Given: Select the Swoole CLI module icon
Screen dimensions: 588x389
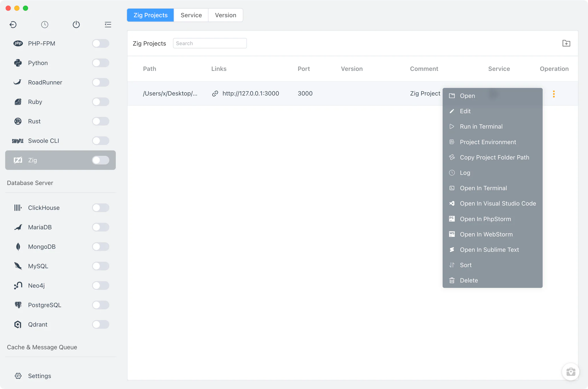Looking at the screenshot, I should 18,141.
